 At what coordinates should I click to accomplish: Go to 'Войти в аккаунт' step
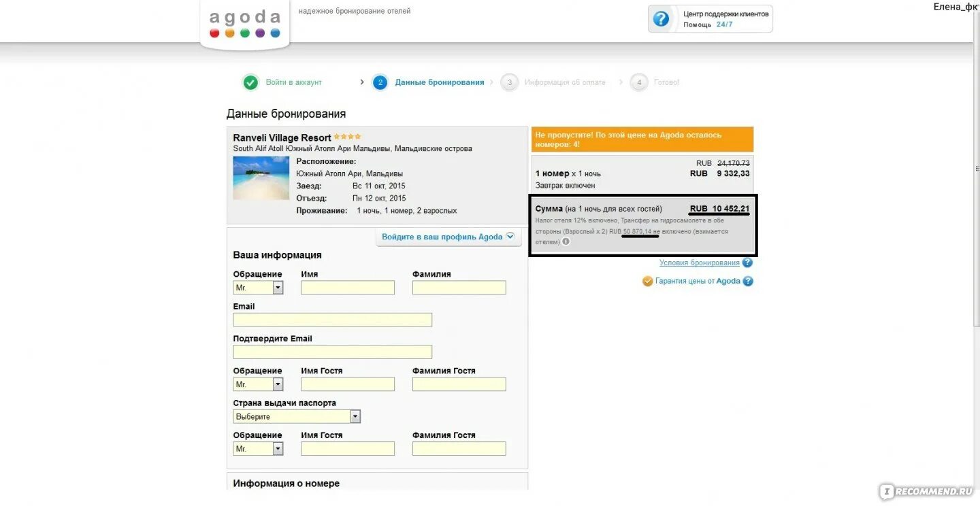pos(294,82)
